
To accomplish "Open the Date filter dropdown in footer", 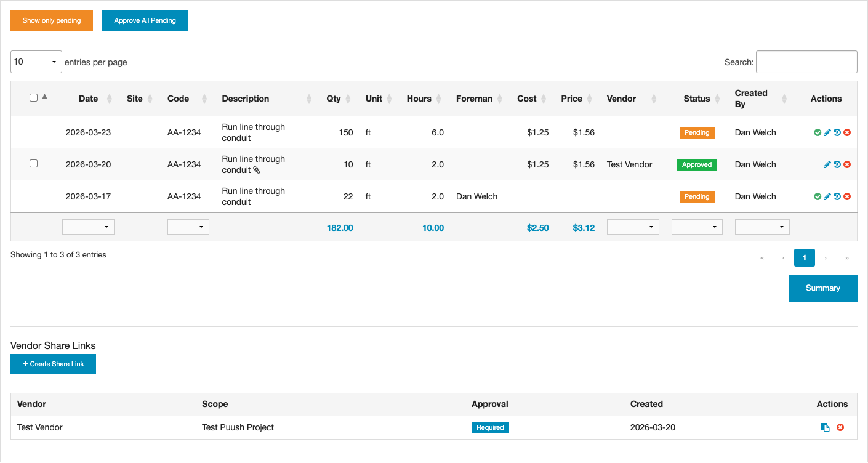I will [88, 227].
